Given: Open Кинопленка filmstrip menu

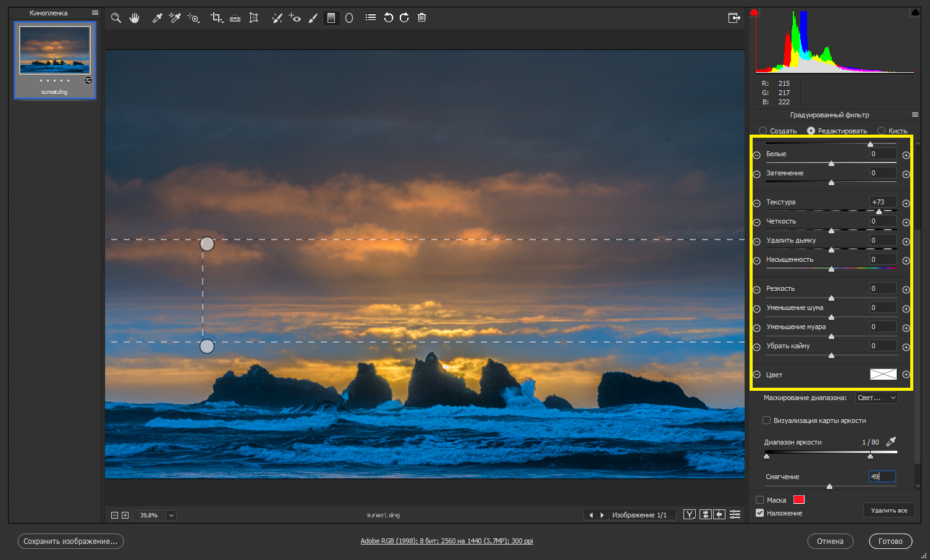Looking at the screenshot, I should pyautogui.click(x=95, y=13).
